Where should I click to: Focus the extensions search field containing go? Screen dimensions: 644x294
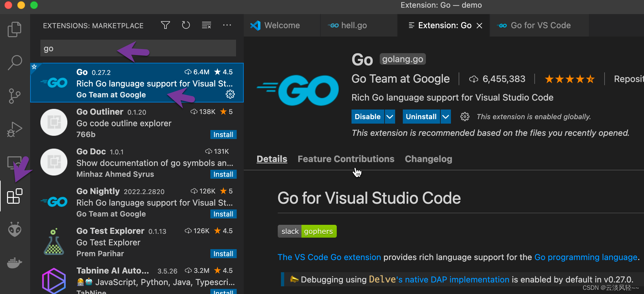click(138, 48)
